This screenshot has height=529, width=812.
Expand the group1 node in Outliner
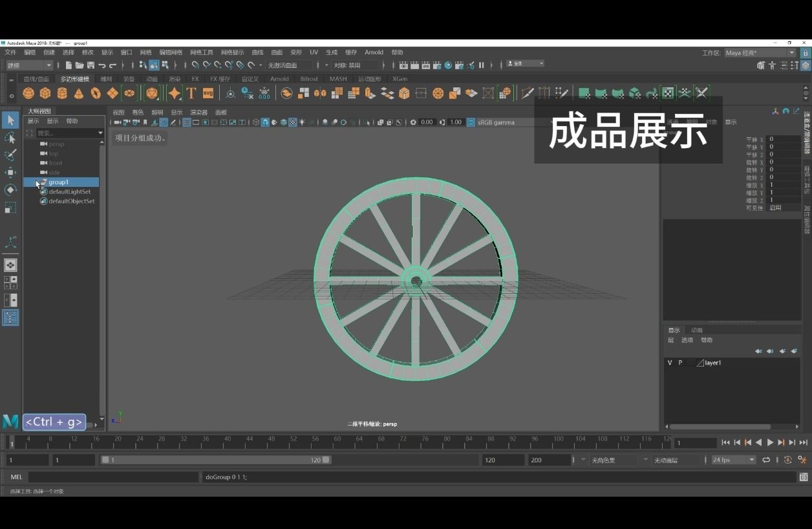pyautogui.click(x=37, y=182)
